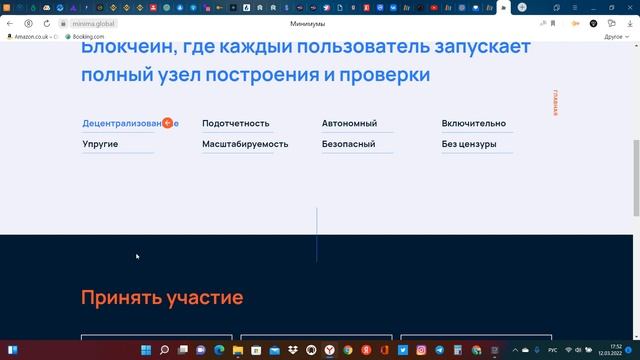Image resolution: width=640 pixels, height=360 pixels.
Task: Open Twitter from the taskbar
Action: pyautogui.click(x=403, y=350)
